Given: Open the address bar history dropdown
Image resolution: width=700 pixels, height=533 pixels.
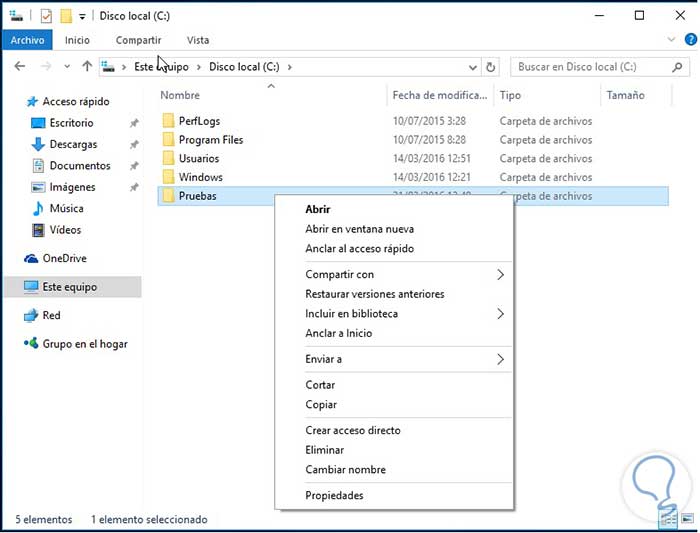Looking at the screenshot, I should (x=473, y=67).
